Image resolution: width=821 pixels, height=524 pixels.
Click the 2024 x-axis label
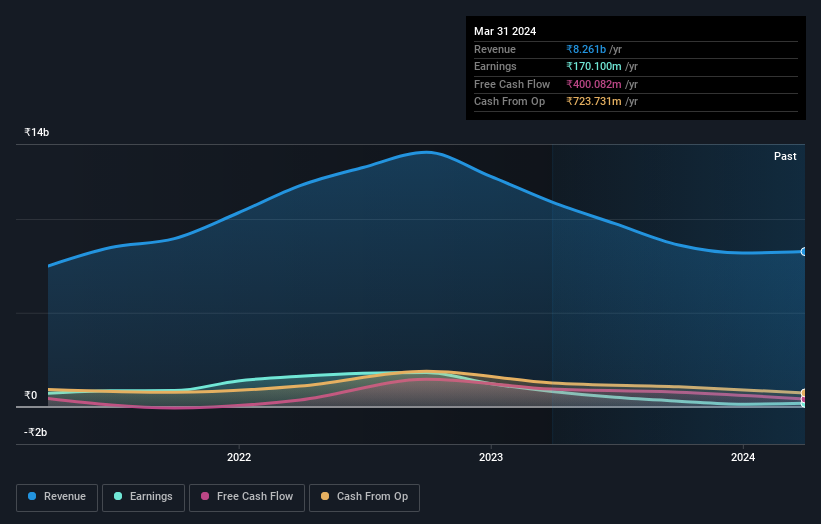pyautogui.click(x=742, y=458)
